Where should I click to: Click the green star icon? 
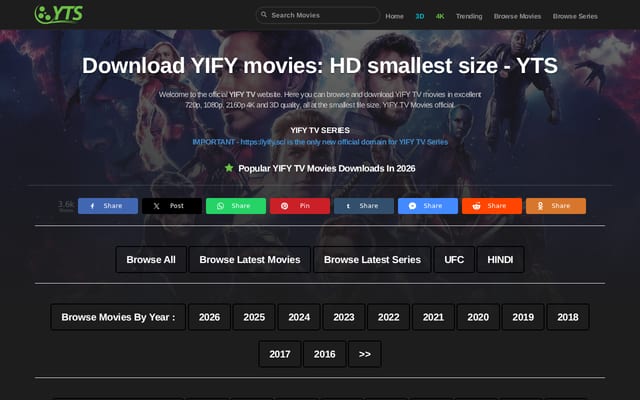click(229, 168)
